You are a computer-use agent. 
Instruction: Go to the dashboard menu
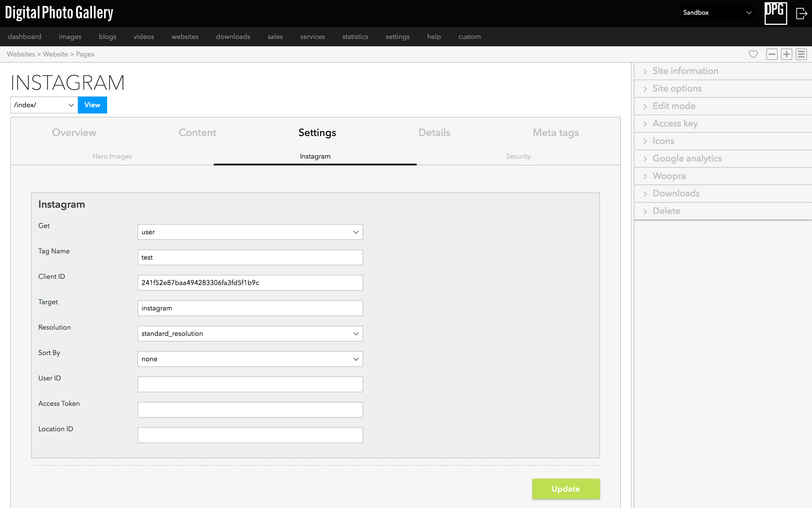(25, 37)
